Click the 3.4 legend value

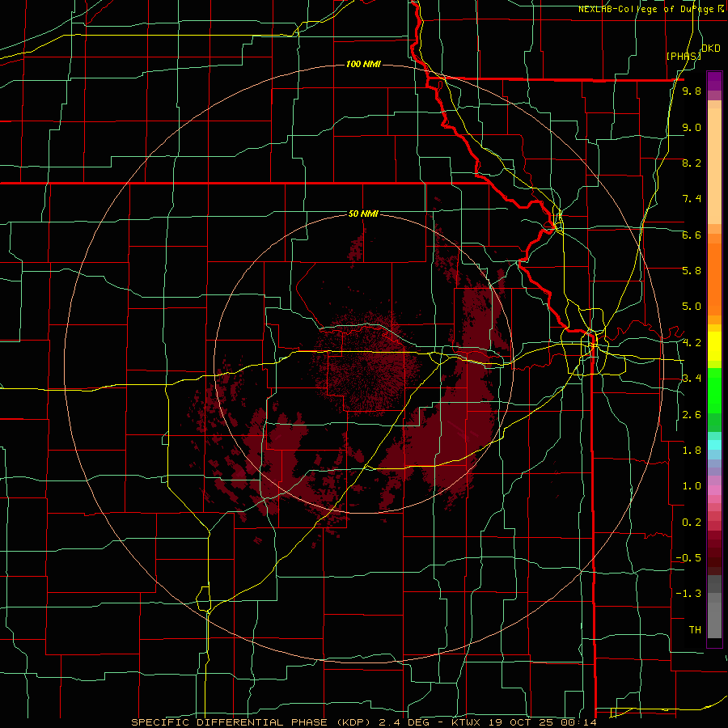click(x=692, y=378)
